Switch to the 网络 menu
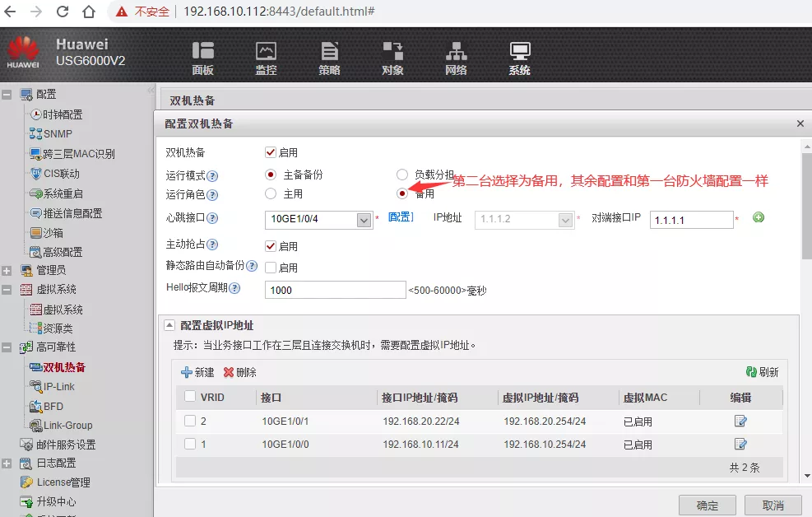Image resolution: width=812 pixels, height=517 pixels. point(456,57)
